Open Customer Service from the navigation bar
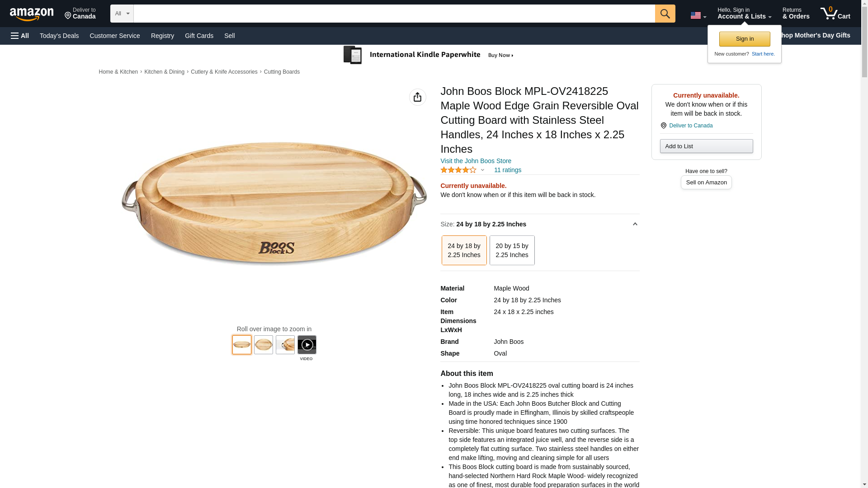868x488 pixels. pyautogui.click(x=115, y=36)
